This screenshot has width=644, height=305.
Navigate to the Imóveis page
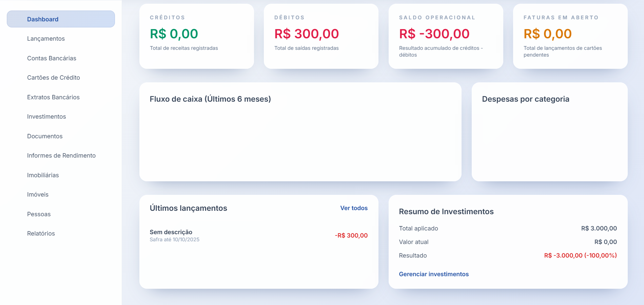point(38,195)
